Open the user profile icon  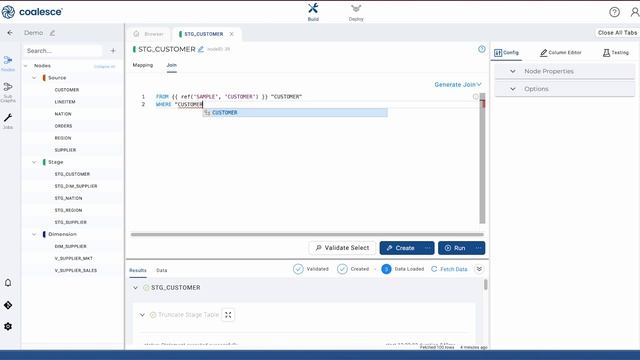pyautogui.click(x=635, y=12)
